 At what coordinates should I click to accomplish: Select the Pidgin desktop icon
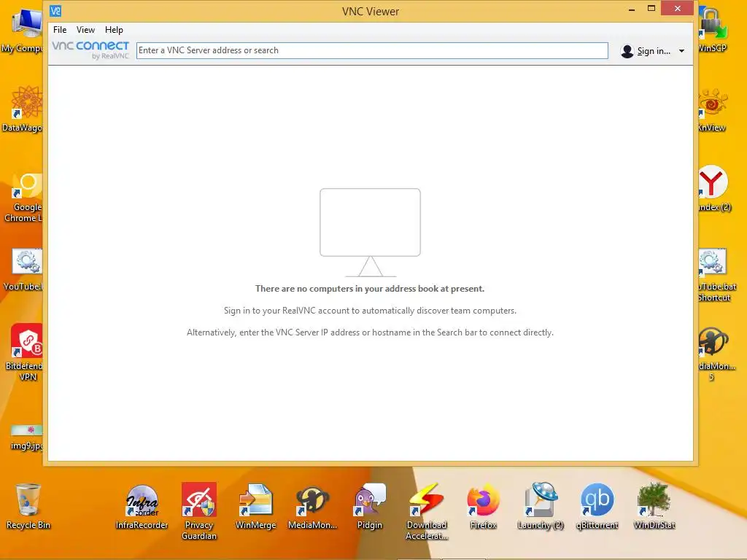(370, 506)
